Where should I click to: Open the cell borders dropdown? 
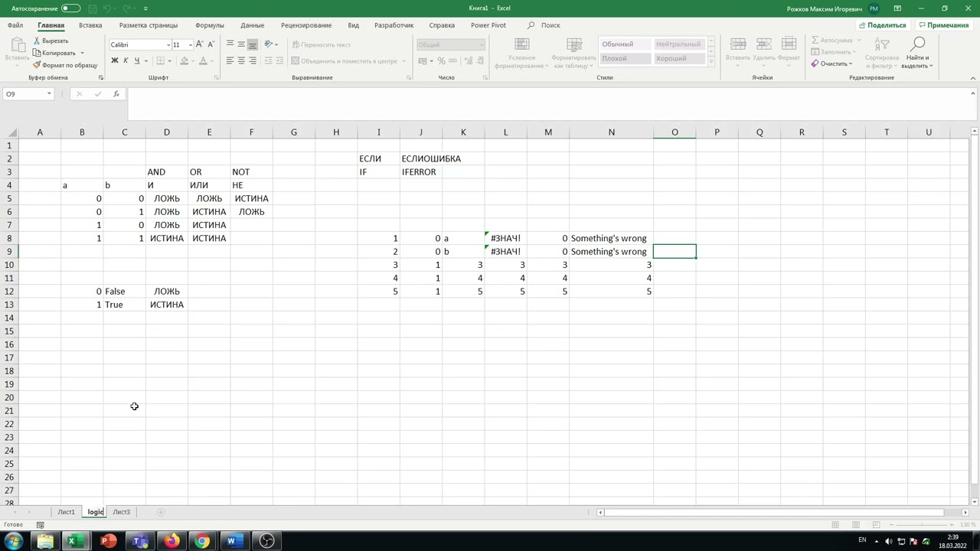[170, 60]
